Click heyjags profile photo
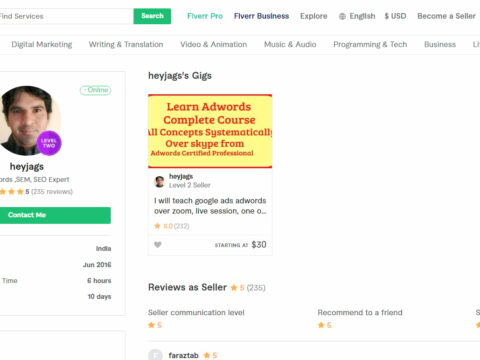The width and height of the screenshot is (480, 360). pyautogui.click(x=27, y=121)
